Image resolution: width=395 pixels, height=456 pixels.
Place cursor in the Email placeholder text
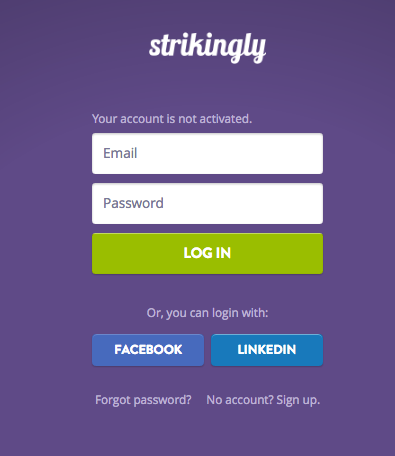[120, 153]
